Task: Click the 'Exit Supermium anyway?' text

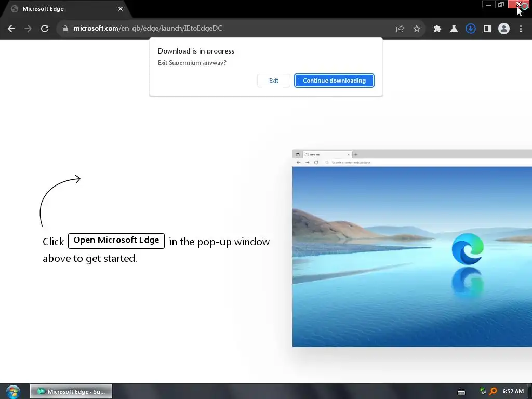Action: click(x=192, y=63)
